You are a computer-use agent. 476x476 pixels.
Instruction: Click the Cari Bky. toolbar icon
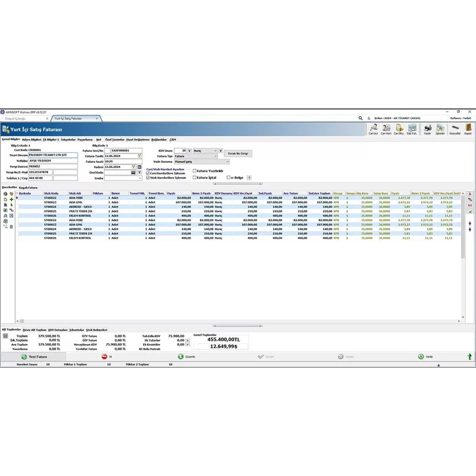tap(399, 129)
